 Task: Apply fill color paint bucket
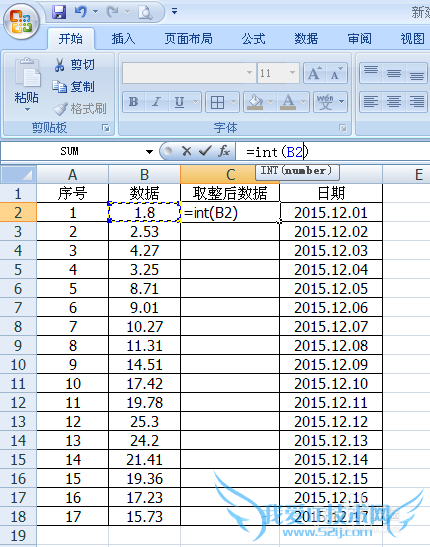click(255, 102)
